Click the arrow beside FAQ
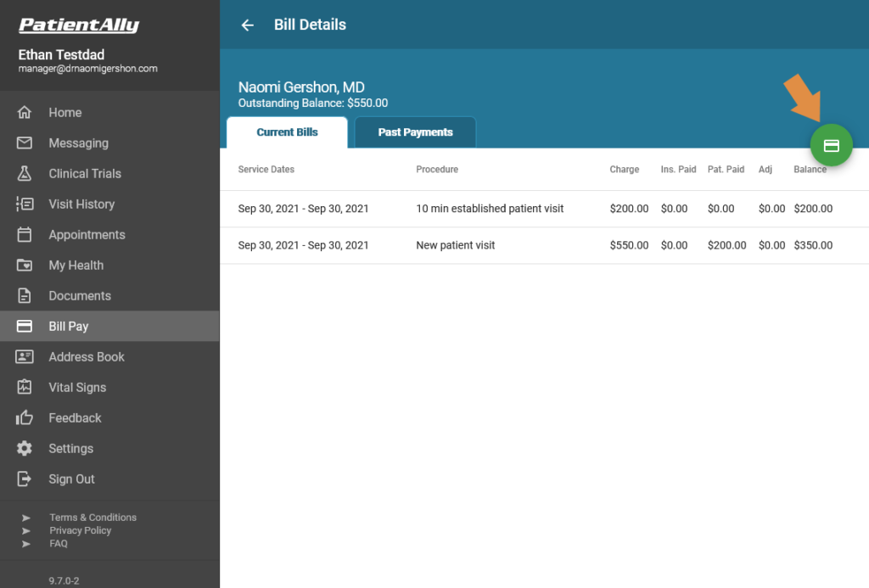 [x=26, y=544]
